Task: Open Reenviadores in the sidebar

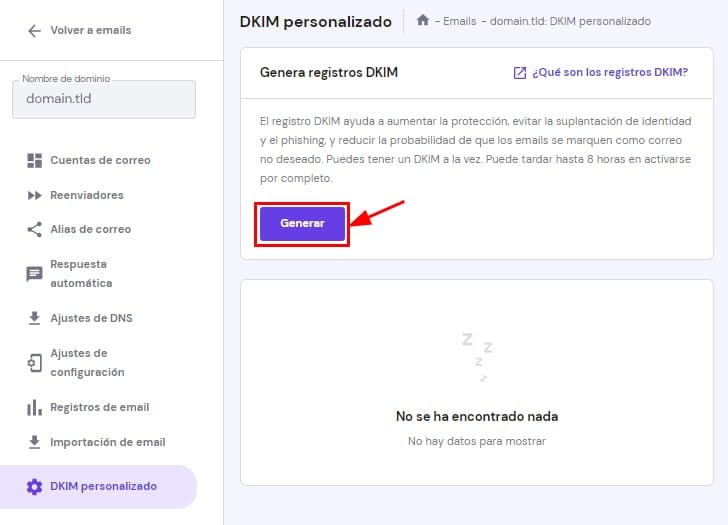Action: pos(87,195)
